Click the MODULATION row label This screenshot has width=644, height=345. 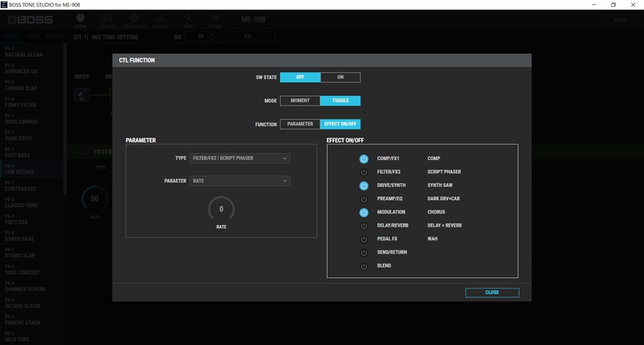click(x=391, y=212)
